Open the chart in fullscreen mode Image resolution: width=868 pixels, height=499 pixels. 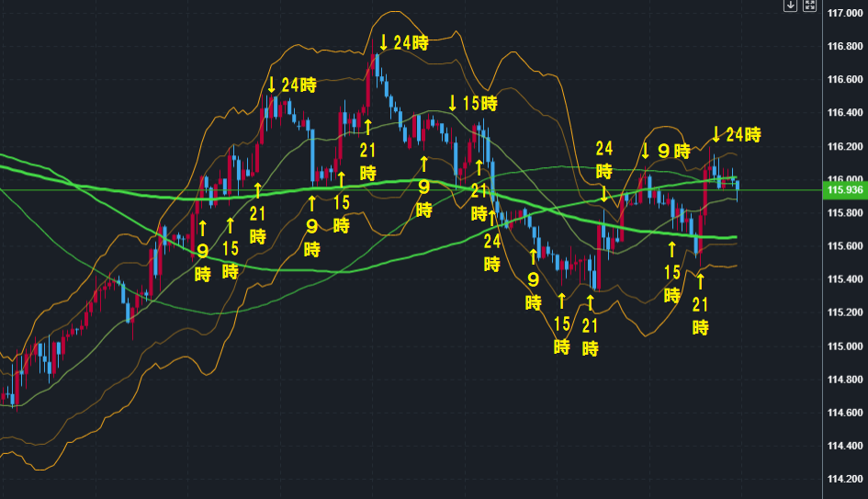point(810,5)
